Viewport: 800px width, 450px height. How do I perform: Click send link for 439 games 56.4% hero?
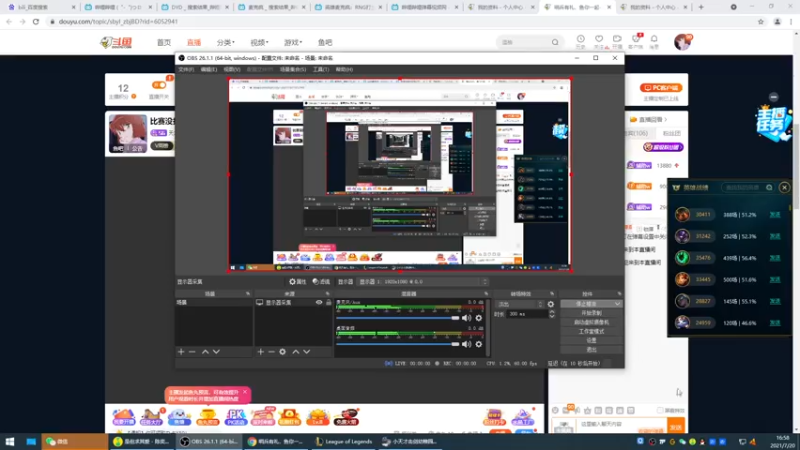tap(774, 258)
